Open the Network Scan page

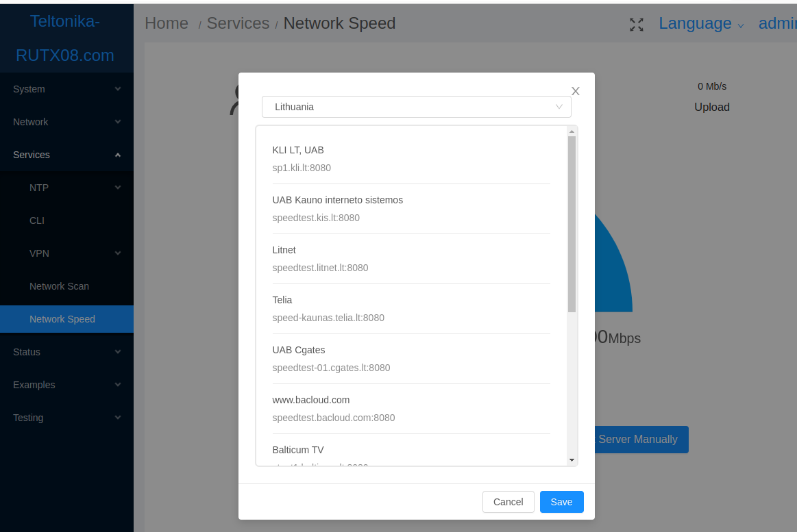[73, 286]
